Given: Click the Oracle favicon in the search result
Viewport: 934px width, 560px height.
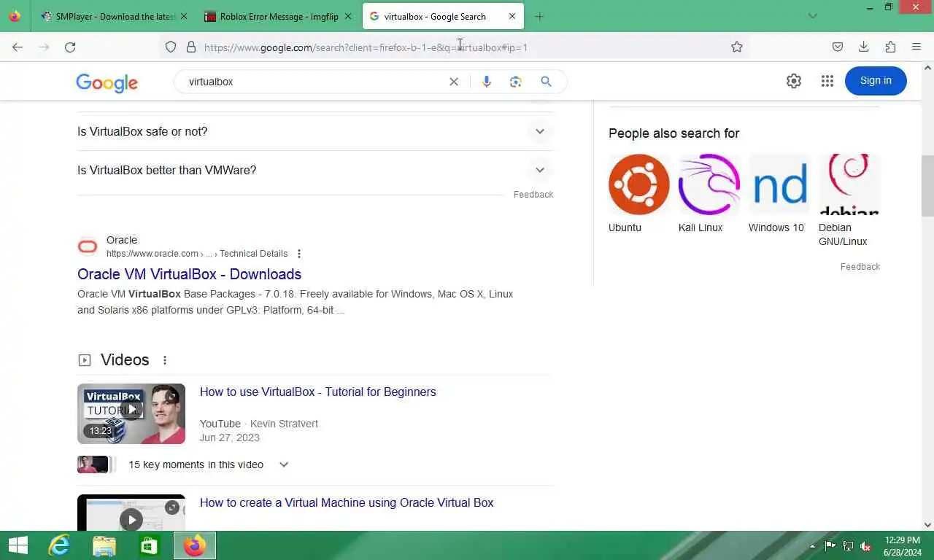Looking at the screenshot, I should (88, 247).
